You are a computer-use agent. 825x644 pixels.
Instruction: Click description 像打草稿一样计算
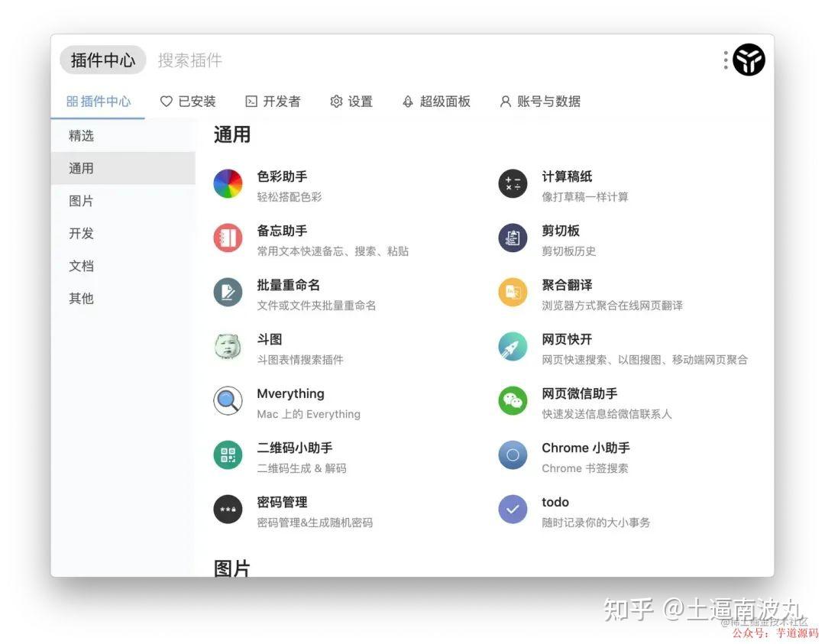(585, 197)
